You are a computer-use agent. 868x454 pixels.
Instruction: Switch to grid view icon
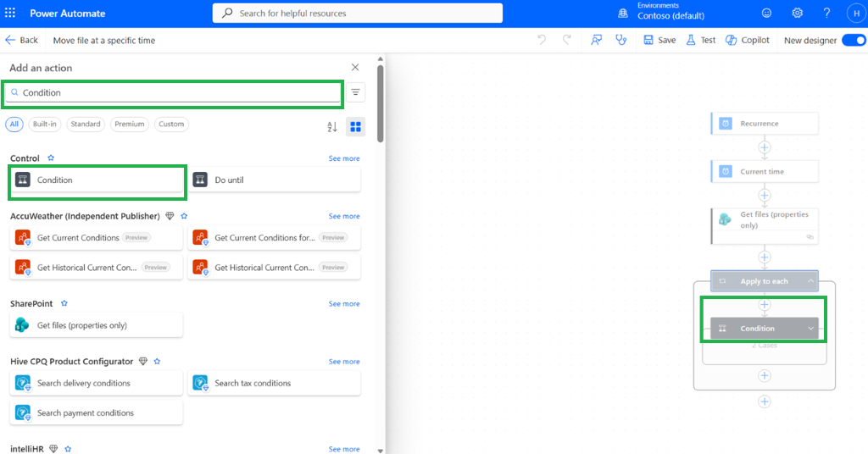click(x=355, y=127)
